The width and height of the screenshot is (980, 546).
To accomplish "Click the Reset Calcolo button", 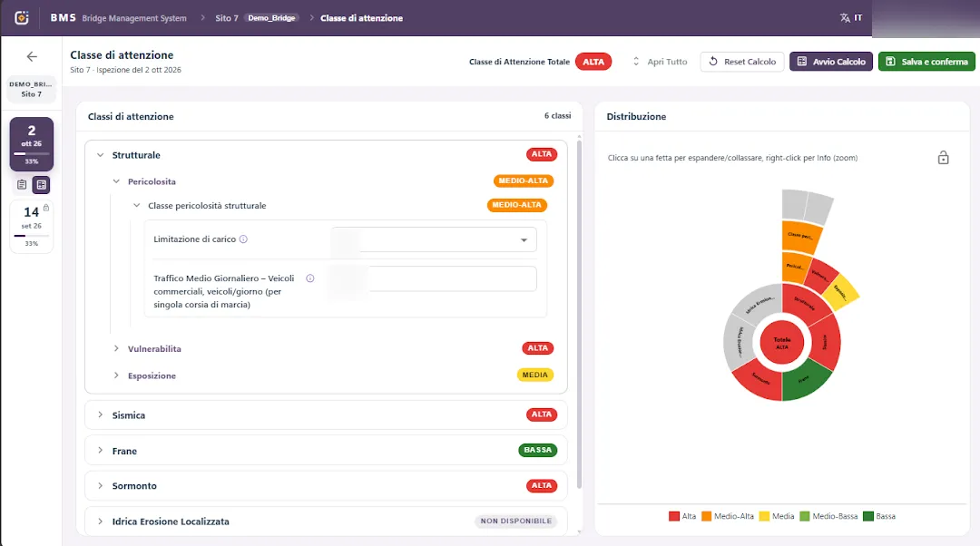I will (x=742, y=62).
